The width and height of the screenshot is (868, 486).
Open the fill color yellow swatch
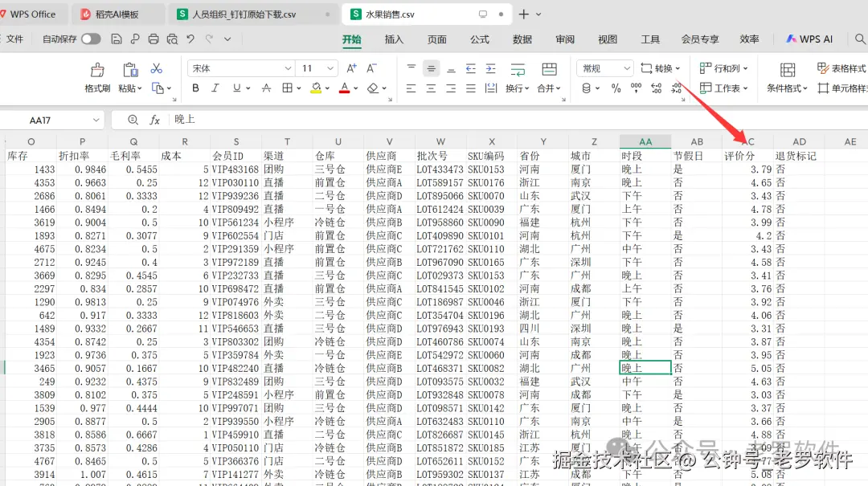tap(316, 88)
